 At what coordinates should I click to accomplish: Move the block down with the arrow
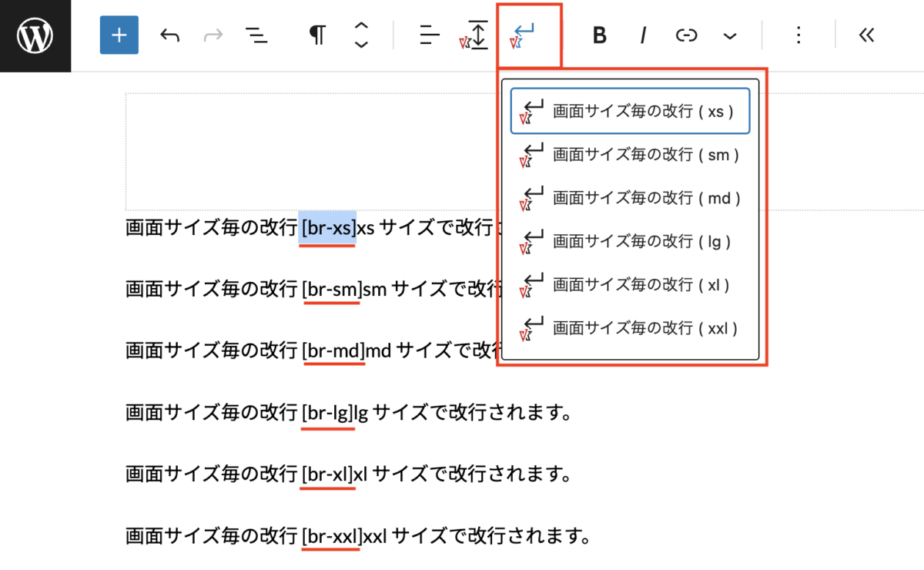360,45
